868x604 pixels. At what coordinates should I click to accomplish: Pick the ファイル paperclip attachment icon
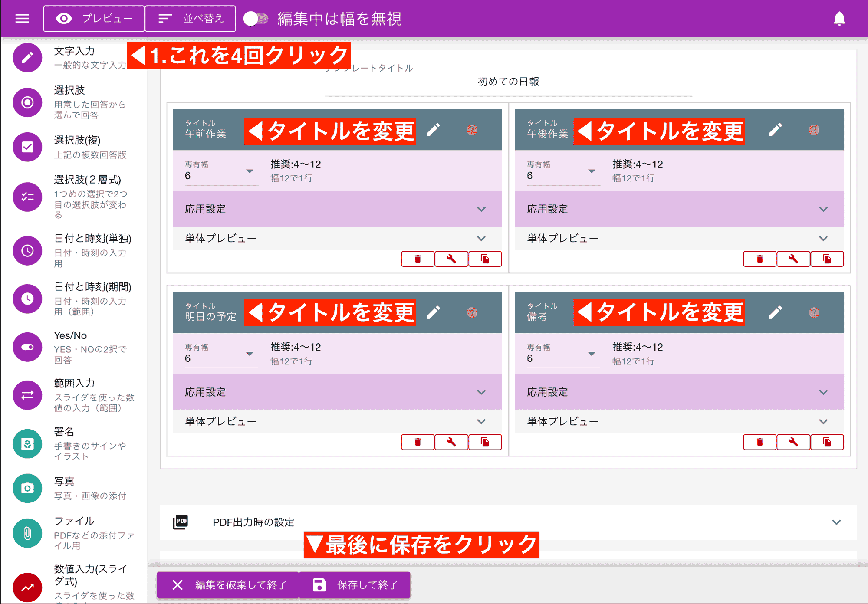(27, 533)
